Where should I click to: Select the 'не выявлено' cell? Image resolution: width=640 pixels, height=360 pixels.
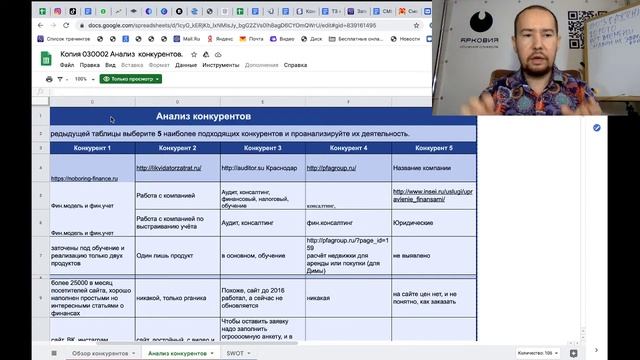[x=434, y=256]
